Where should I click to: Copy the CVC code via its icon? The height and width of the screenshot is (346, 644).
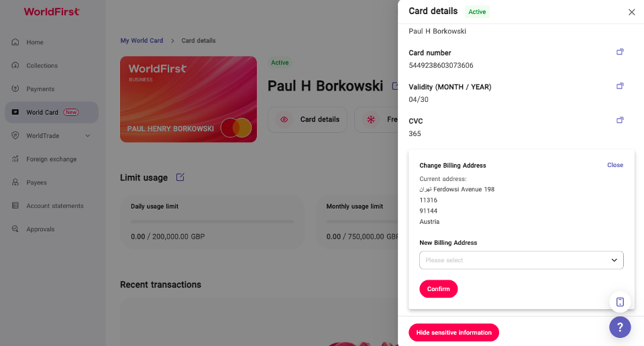[x=620, y=120]
